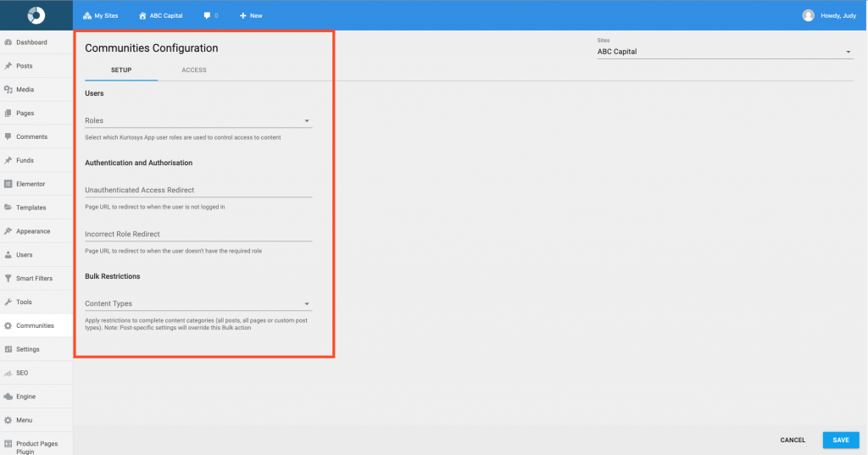Click the Product Pages Plugin icon
Image resolution: width=868 pixels, height=455 pixels.
click(x=8, y=444)
